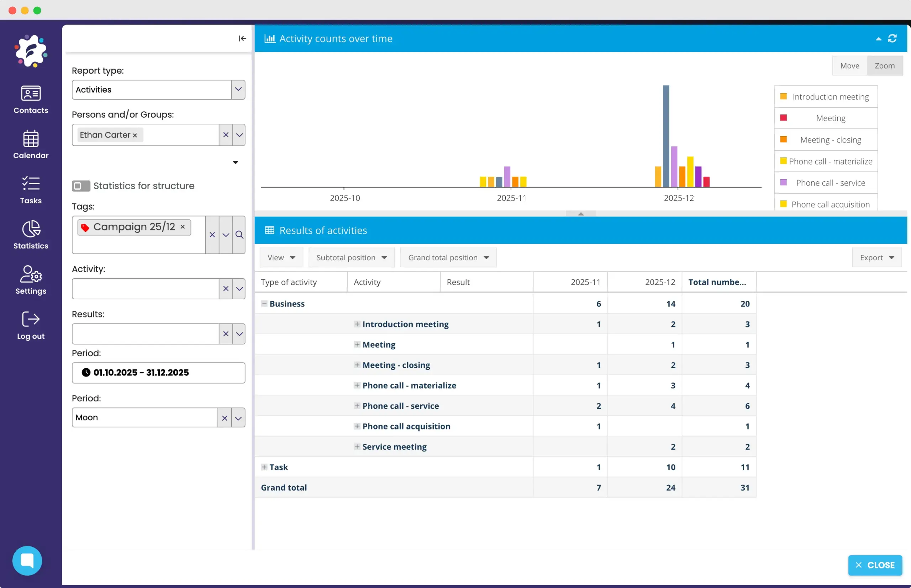Open Contacts from the sidebar
The image size is (911, 588).
(x=31, y=99)
